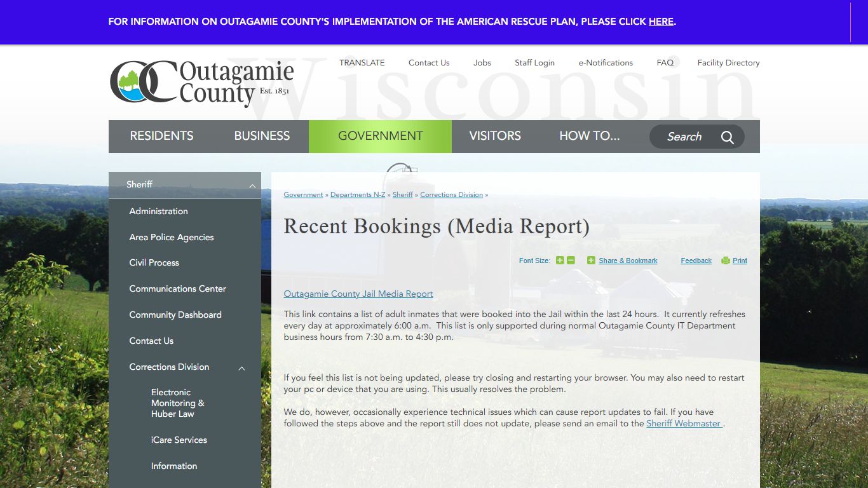Click HERE link in the rescue plan banner

661,22
